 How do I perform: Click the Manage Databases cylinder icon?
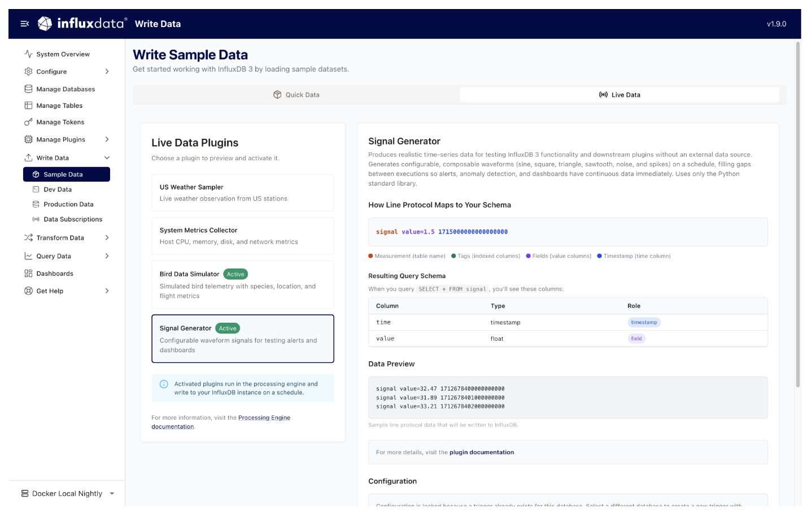point(28,89)
